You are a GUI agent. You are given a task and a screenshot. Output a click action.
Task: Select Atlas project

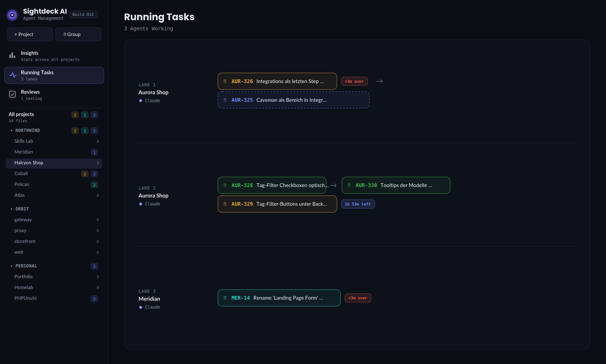coord(54,196)
